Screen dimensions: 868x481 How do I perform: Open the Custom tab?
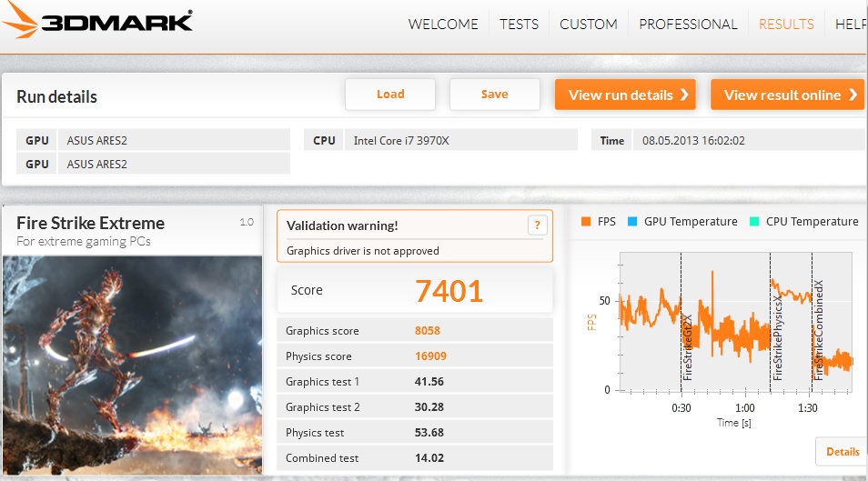589,25
